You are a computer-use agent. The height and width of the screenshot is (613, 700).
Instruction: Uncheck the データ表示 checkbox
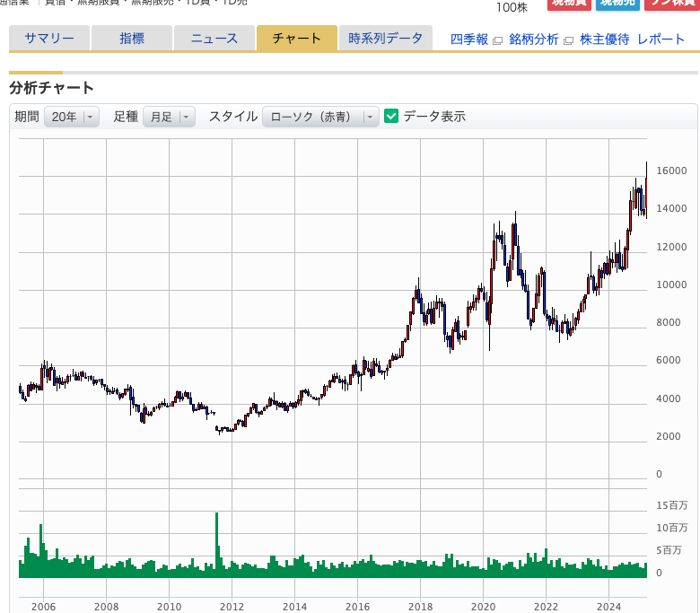[x=391, y=116]
